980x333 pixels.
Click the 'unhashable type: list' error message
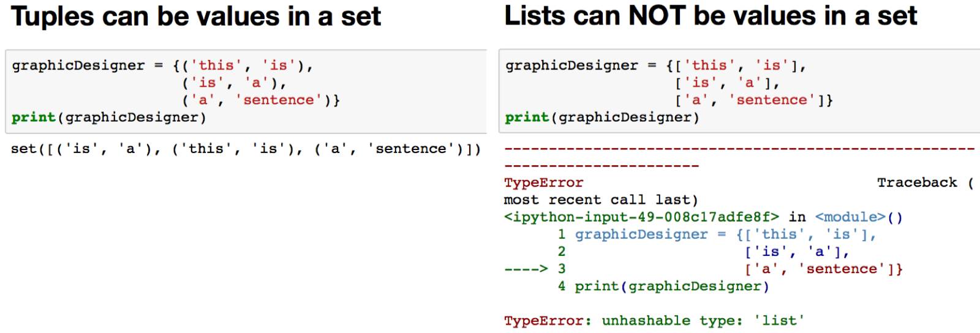(x=703, y=321)
